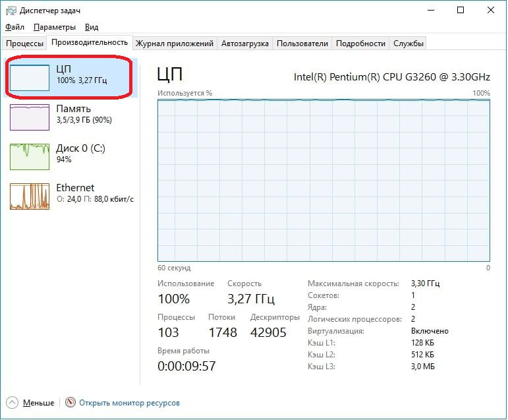Click the 60 секунд graph axis label
508x420 pixels.
174,268
